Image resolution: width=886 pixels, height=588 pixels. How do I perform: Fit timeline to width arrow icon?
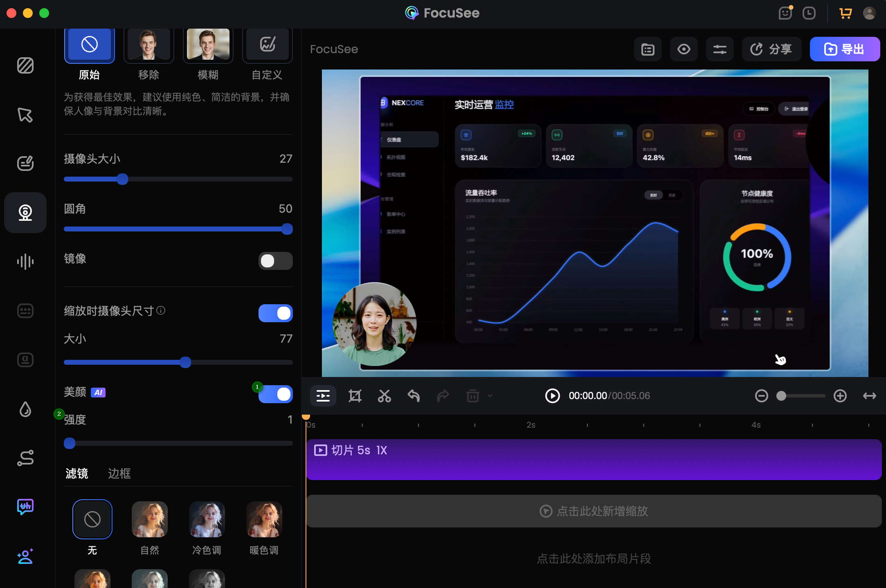[x=870, y=396]
